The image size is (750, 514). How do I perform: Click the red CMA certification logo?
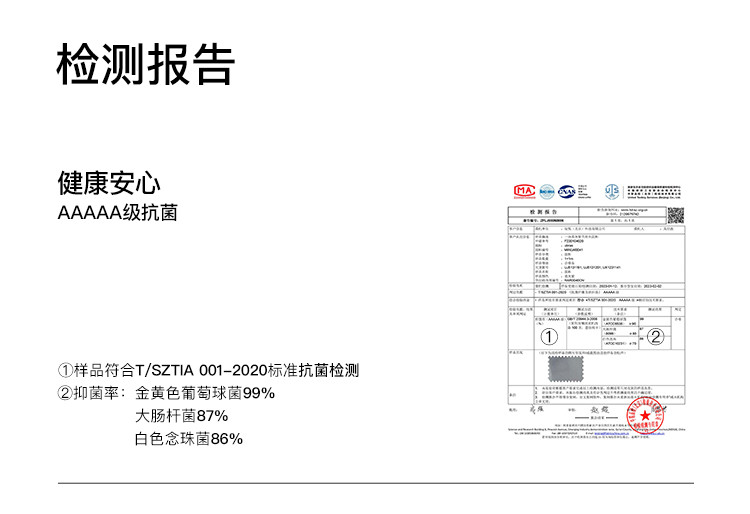click(523, 191)
